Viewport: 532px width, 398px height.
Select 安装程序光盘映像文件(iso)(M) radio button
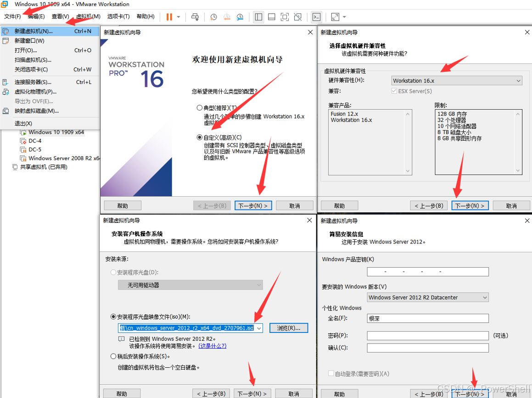coord(113,317)
